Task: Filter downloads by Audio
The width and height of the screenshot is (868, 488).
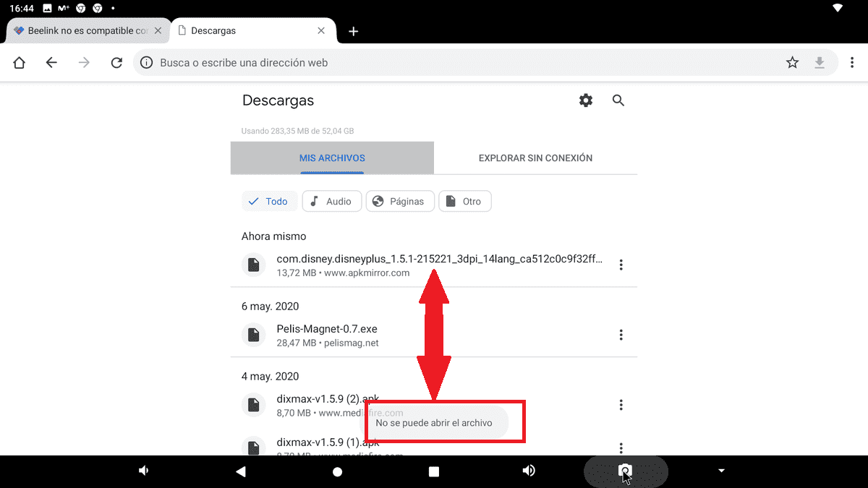Action: tap(331, 202)
